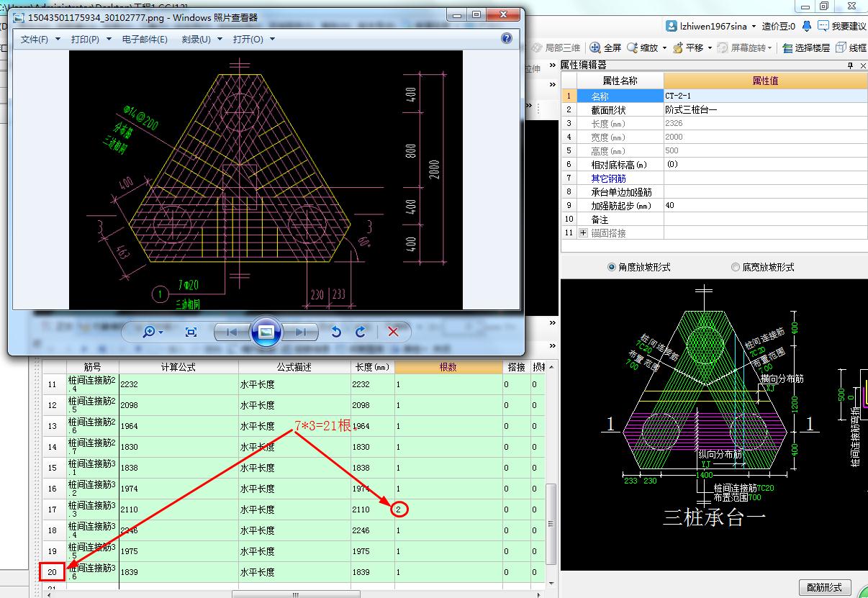Open the 电子邮件(E) menu
This screenshot has height=598, width=868.
[x=145, y=40]
